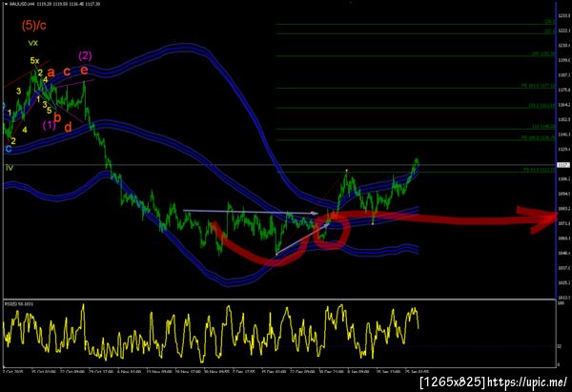Click the 29 Oct 17:00 time label
The width and height of the screenshot is (572, 392).
101,372
